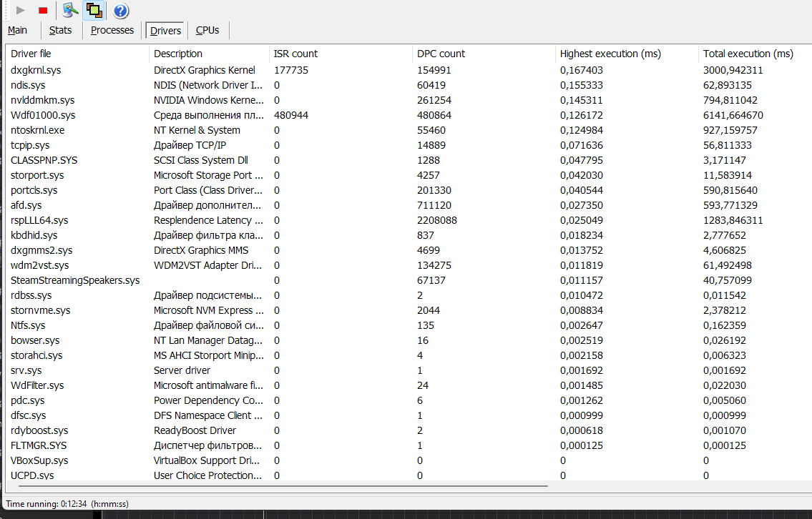Select WdFilter.sys driver file

point(37,385)
